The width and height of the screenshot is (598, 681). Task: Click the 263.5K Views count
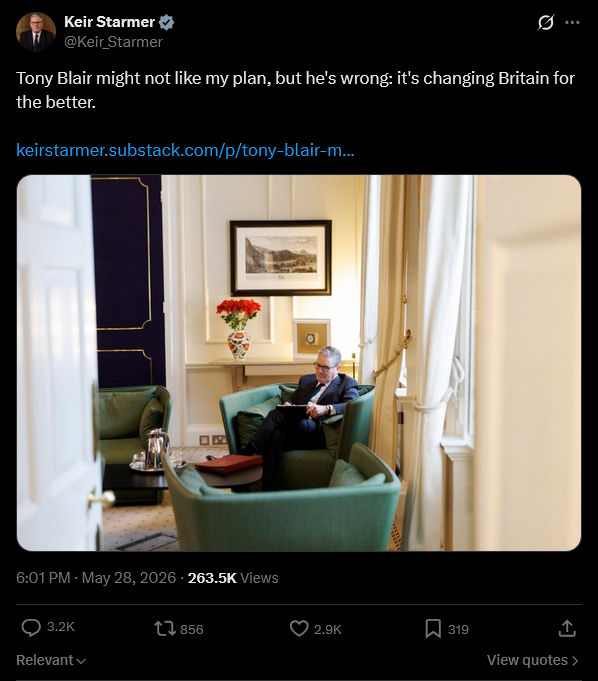click(233, 578)
